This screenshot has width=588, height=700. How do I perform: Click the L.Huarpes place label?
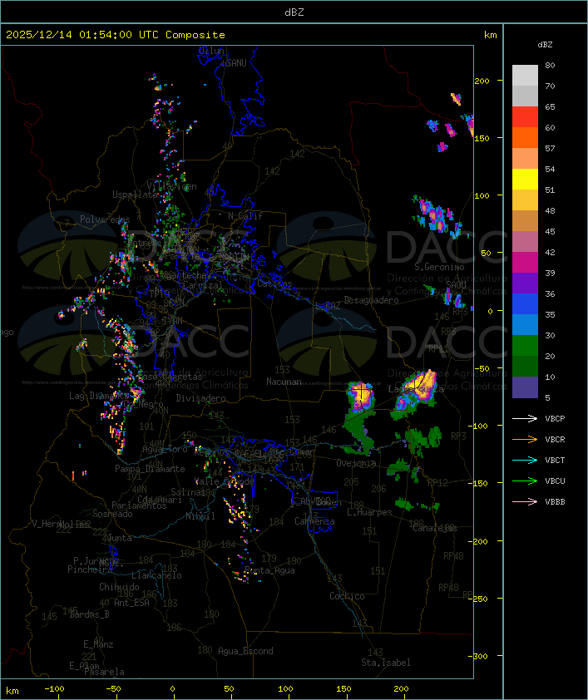pyautogui.click(x=369, y=512)
